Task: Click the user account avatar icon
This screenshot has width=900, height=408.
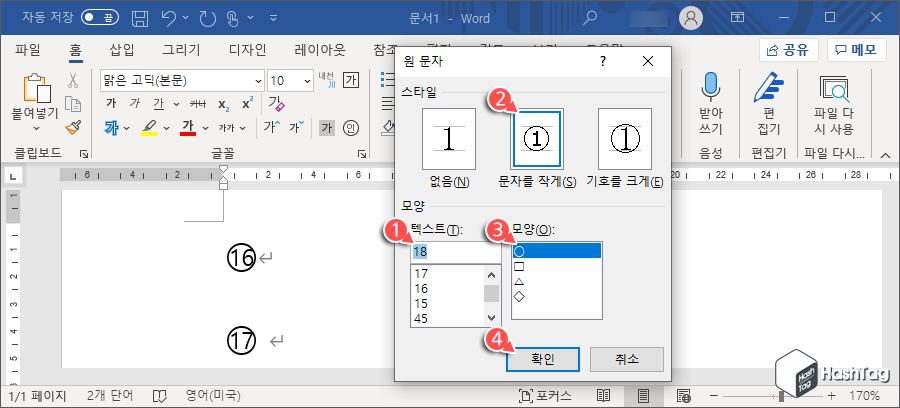Action: coord(691,18)
